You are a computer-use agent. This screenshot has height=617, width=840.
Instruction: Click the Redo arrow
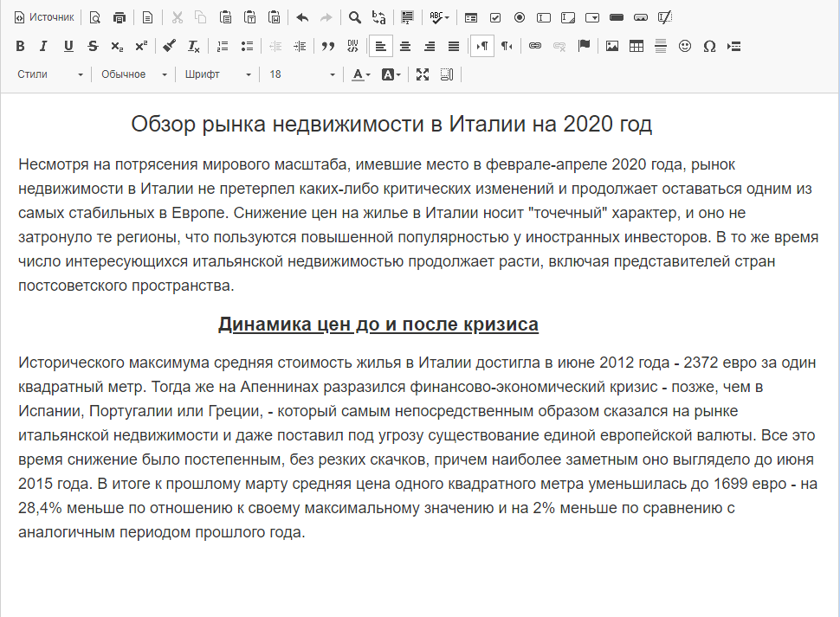(326, 17)
